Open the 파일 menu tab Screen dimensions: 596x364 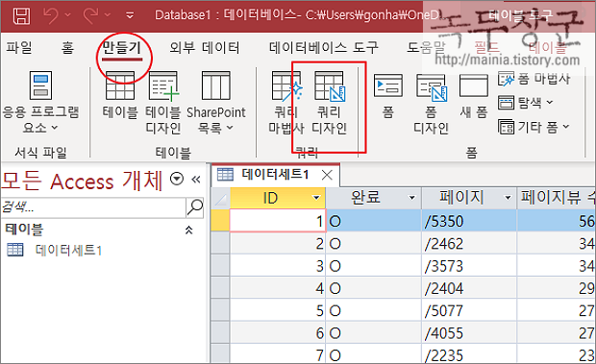(x=18, y=47)
